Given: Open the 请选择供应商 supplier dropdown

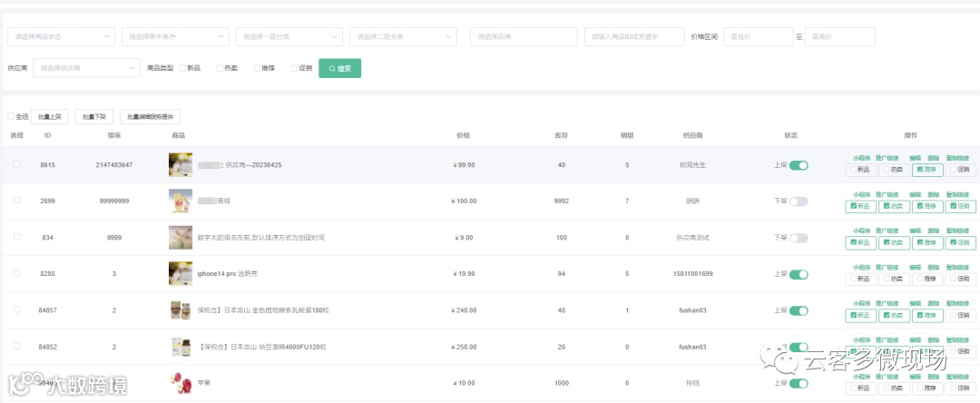Looking at the screenshot, I should [86, 68].
